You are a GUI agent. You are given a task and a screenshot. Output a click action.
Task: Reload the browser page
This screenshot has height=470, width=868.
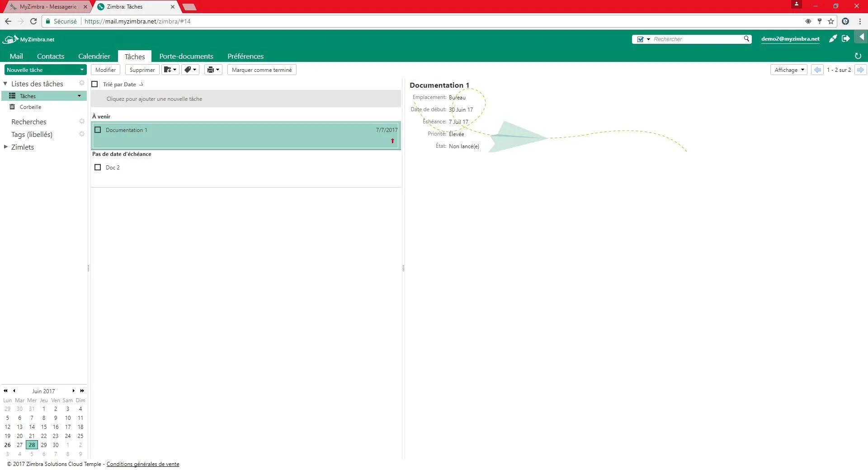click(x=33, y=21)
